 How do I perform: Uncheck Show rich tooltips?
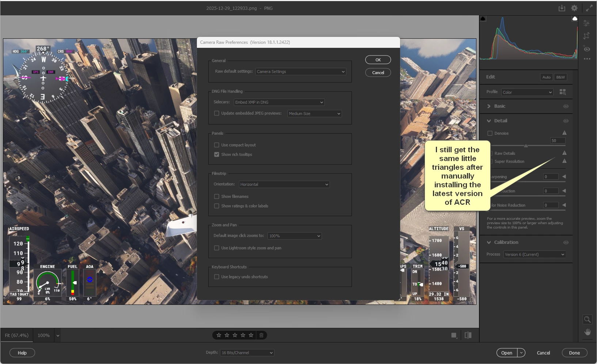tap(217, 154)
